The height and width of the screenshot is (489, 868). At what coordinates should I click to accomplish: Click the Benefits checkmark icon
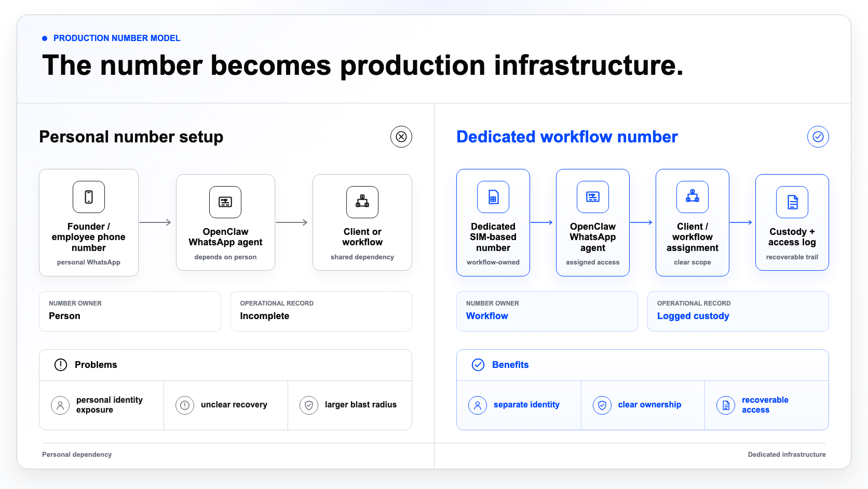pos(478,365)
